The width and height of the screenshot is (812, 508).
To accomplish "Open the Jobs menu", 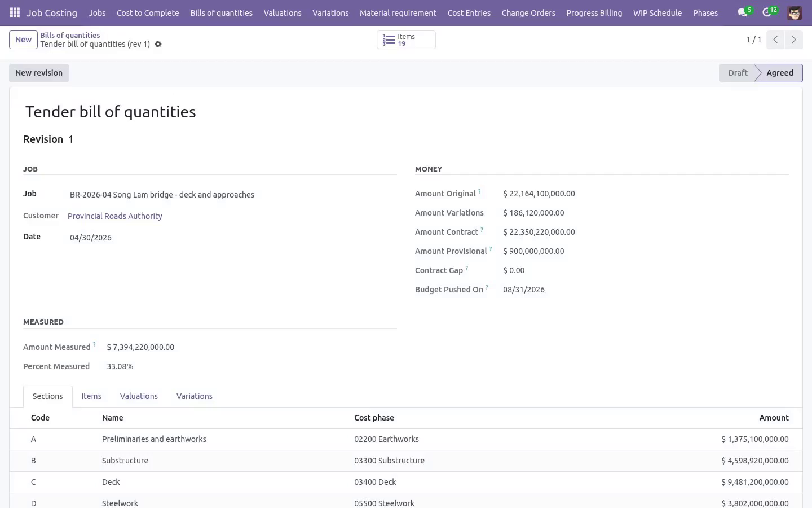I will point(97,12).
